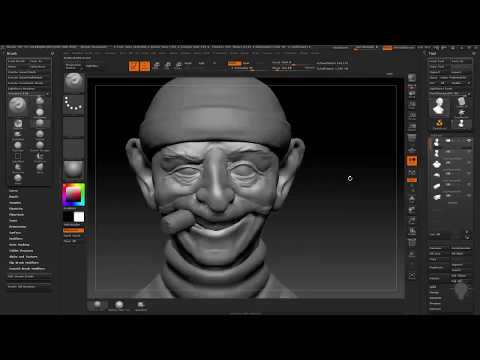Image resolution: width=480 pixels, height=360 pixels.
Task: Select the large current brush thumbnail in Brush palette
Action: point(18,106)
